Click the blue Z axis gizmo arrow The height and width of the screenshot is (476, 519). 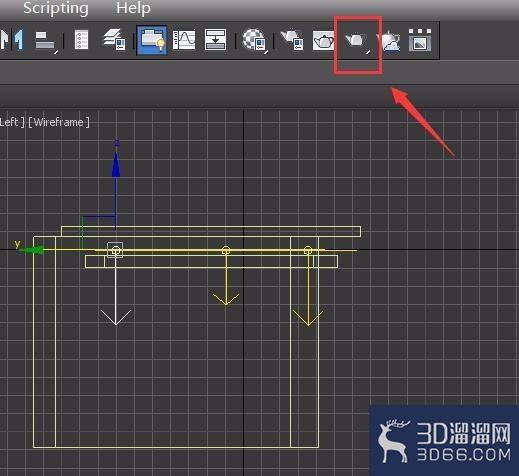(x=116, y=165)
